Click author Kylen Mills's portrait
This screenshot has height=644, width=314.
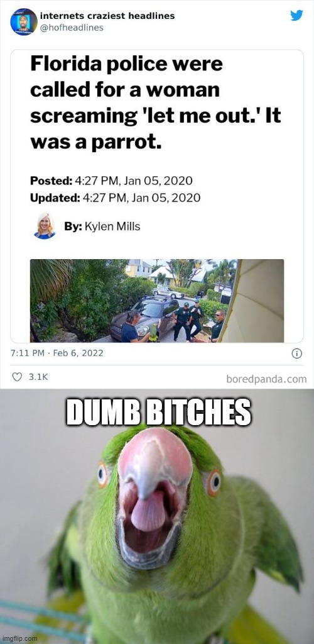point(44,226)
